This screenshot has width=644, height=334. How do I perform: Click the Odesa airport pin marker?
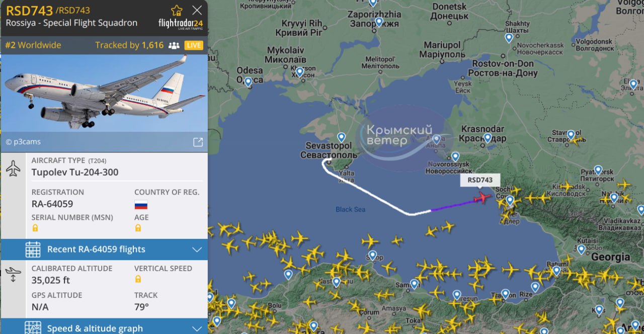pyautogui.click(x=248, y=82)
